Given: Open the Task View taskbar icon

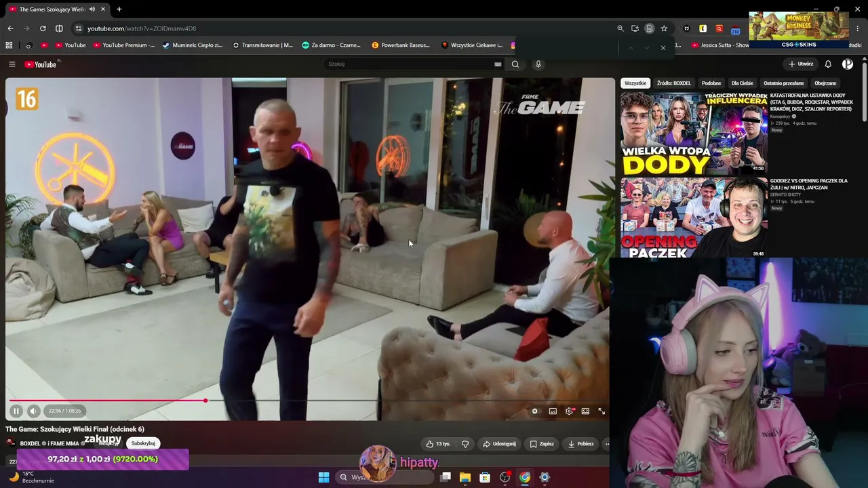Looking at the screenshot, I should point(445,477).
